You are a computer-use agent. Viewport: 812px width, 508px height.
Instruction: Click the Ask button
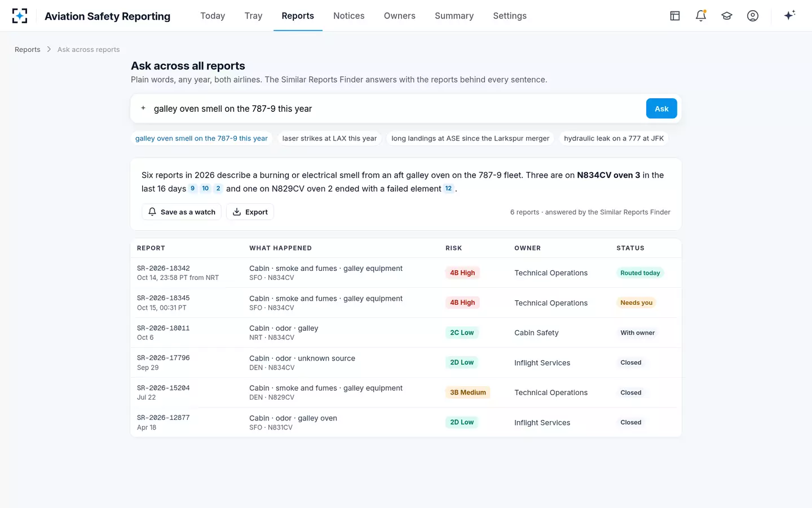pyautogui.click(x=661, y=108)
